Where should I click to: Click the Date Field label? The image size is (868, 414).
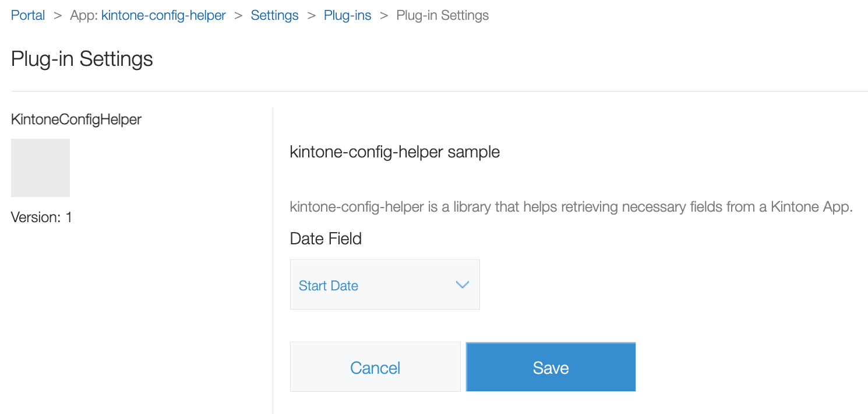click(326, 238)
